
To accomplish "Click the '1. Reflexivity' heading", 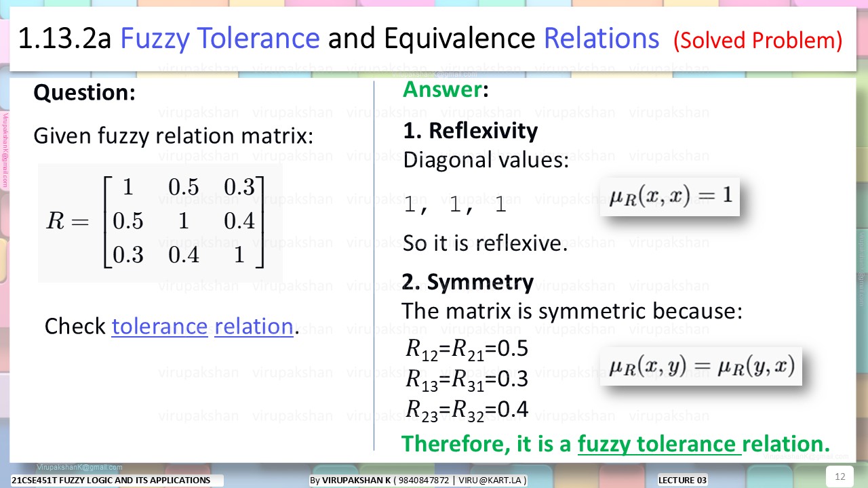I will click(x=470, y=130).
